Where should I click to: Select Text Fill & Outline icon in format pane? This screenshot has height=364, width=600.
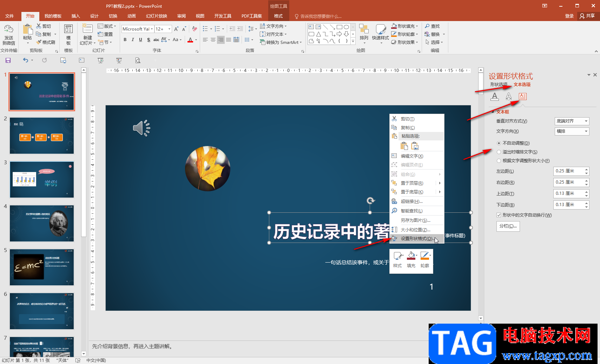[495, 97]
